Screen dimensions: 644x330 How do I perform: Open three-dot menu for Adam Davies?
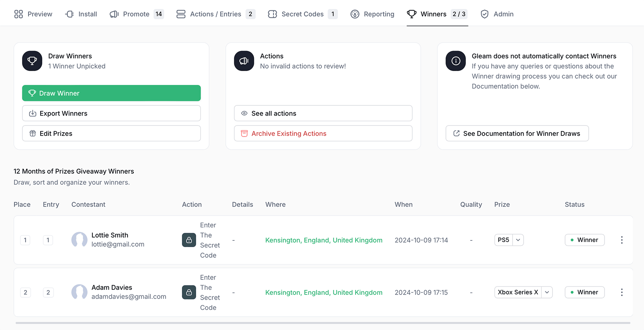[622, 292]
